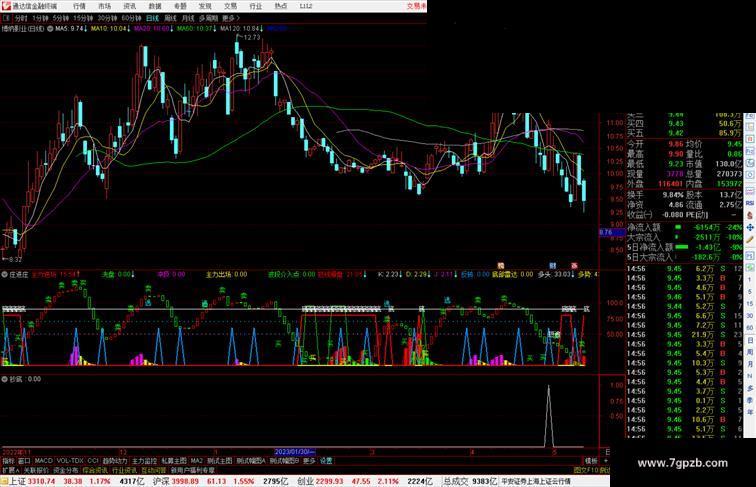Switch to 分时 chart period
The height and width of the screenshot is (487, 756).
point(21,18)
